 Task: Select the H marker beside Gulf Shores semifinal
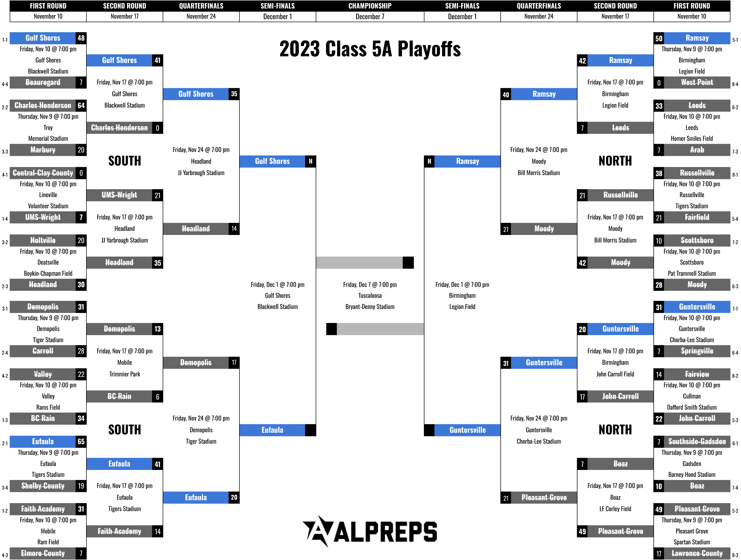pyautogui.click(x=310, y=162)
